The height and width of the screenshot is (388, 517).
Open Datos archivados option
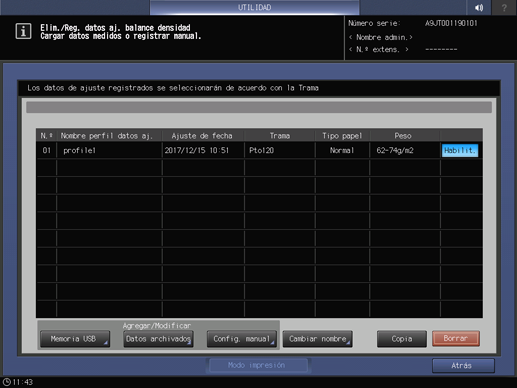158,339
